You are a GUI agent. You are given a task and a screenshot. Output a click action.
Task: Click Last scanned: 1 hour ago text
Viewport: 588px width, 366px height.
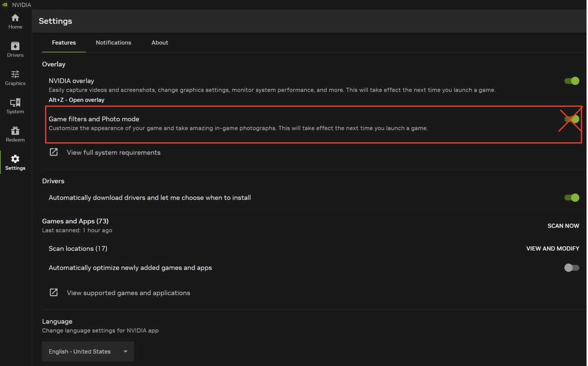pyautogui.click(x=77, y=230)
